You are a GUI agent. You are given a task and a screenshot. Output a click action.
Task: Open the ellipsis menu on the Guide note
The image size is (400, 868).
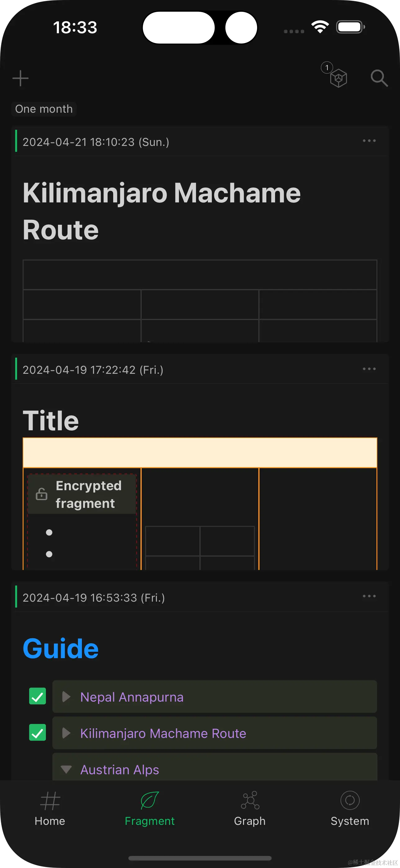pos(369,596)
